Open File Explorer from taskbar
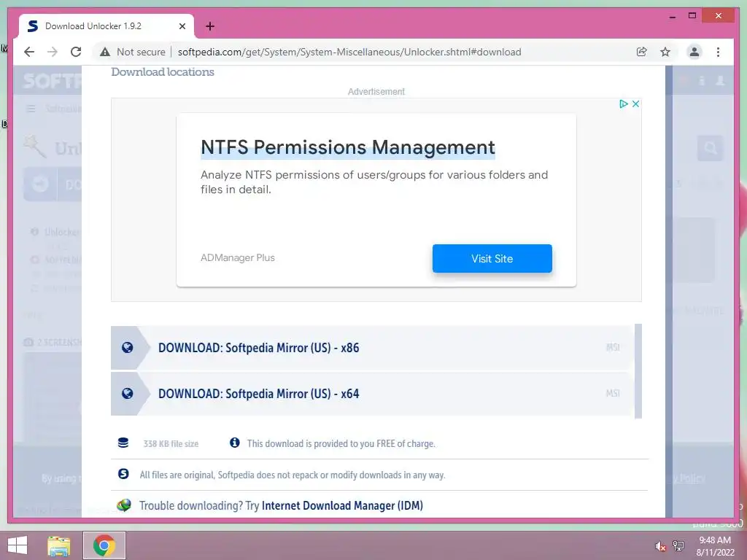This screenshot has height=560, width=747. [x=59, y=545]
